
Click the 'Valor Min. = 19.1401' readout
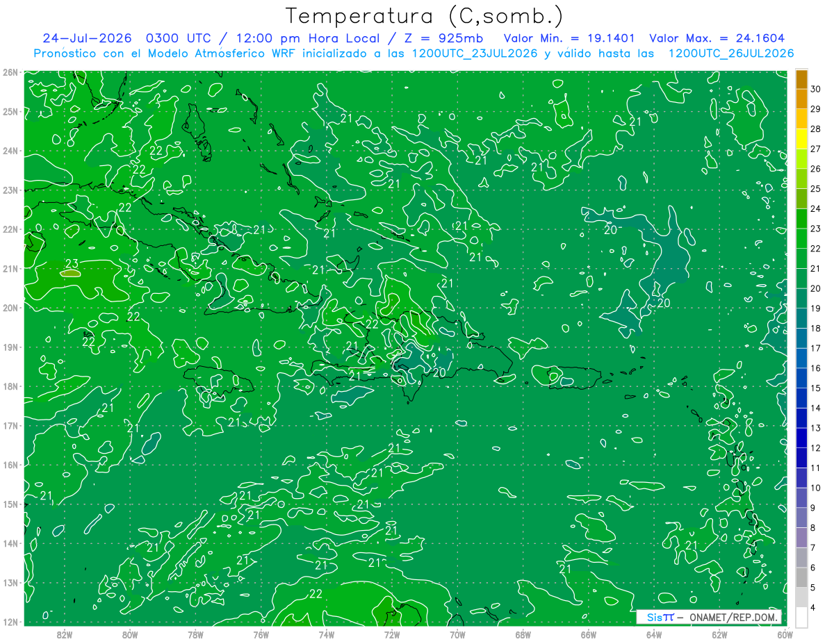point(571,38)
